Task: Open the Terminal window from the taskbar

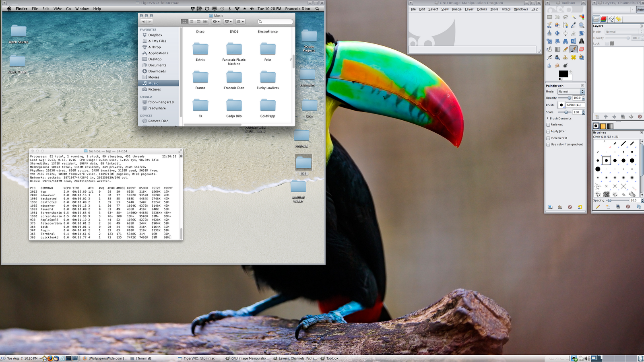Action: pos(143,358)
